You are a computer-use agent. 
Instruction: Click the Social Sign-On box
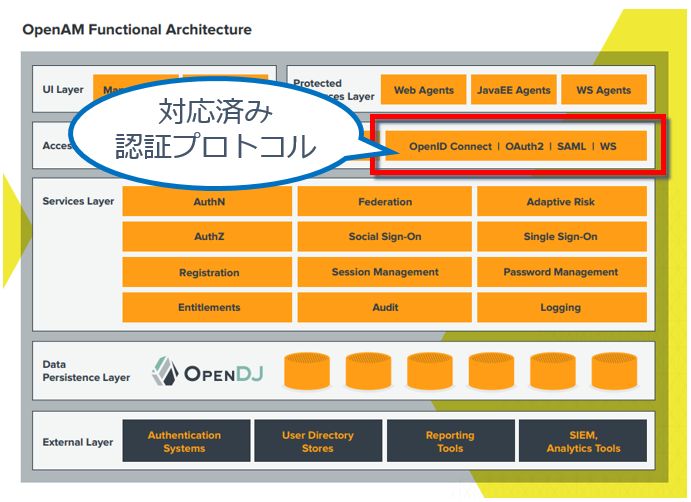click(385, 236)
